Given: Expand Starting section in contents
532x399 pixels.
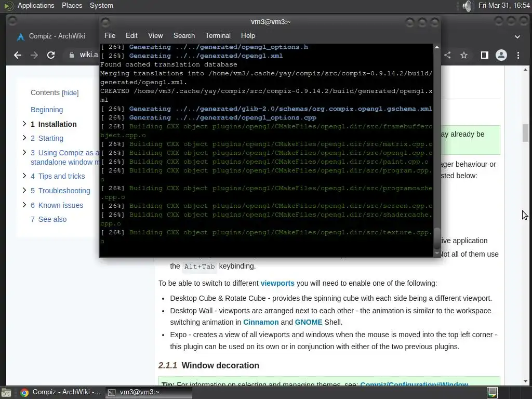Looking at the screenshot, I should 24,138.
